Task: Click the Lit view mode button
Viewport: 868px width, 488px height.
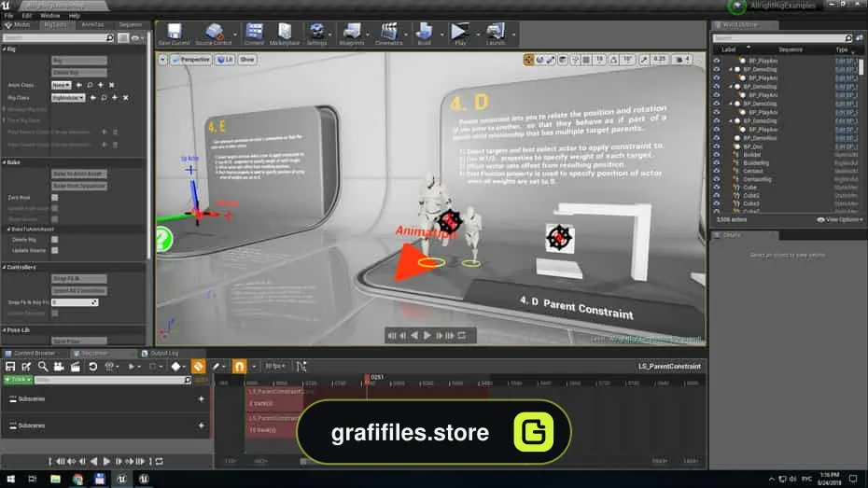Action: (x=225, y=60)
